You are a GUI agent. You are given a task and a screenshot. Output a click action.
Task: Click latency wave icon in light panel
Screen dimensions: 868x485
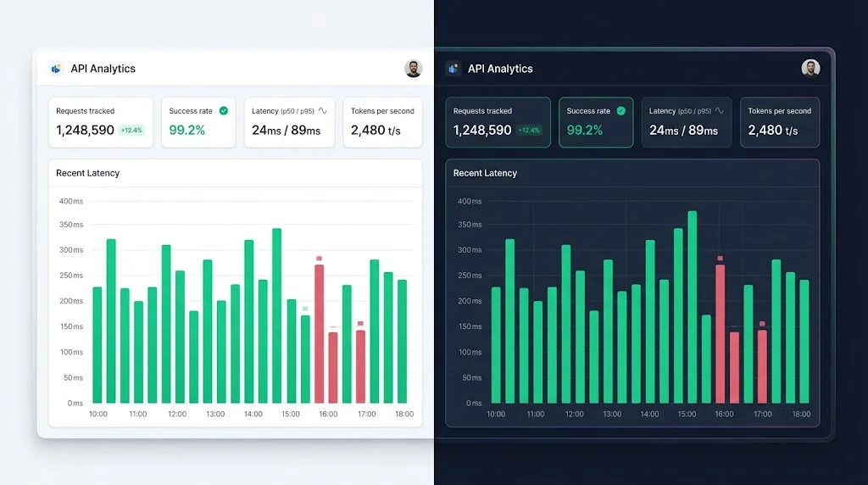tap(323, 111)
